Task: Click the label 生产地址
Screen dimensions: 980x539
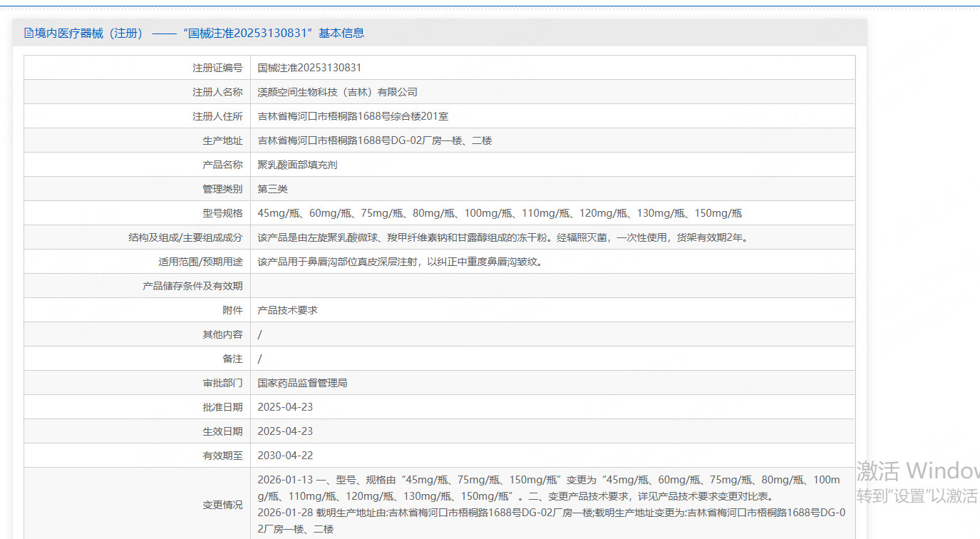Action: point(222,140)
